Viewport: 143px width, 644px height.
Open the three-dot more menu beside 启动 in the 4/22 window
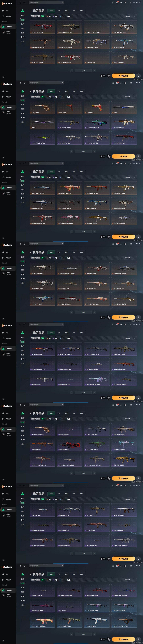138,156
